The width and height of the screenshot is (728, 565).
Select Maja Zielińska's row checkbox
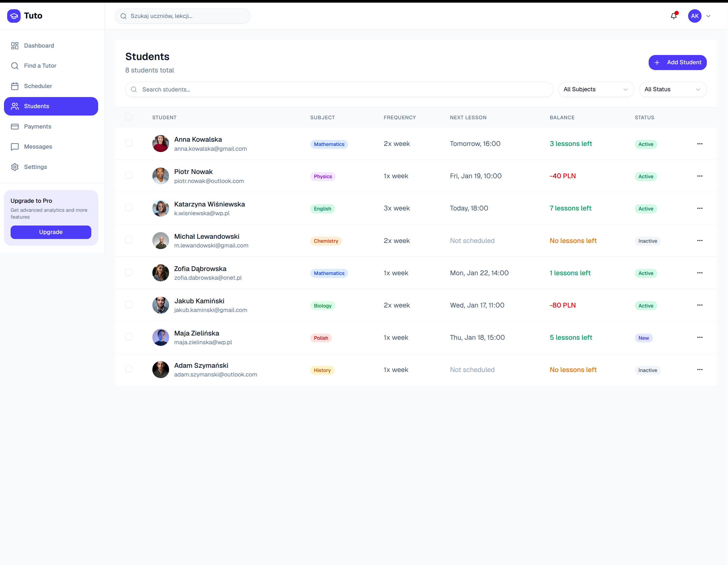click(x=129, y=337)
